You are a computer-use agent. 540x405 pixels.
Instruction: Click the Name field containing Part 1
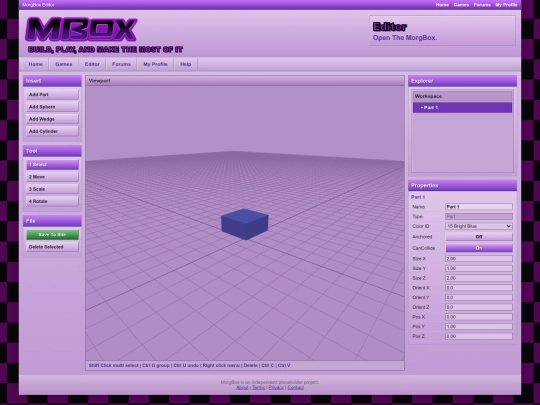click(x=479, y=207)
